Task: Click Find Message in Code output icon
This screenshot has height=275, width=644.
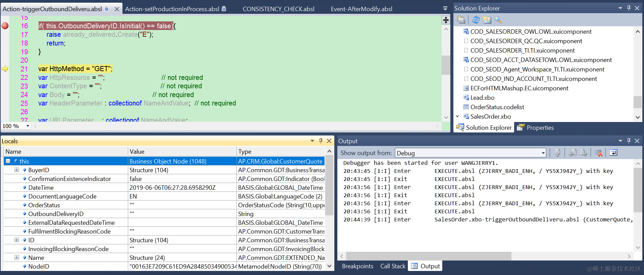Action: point(557,153)
